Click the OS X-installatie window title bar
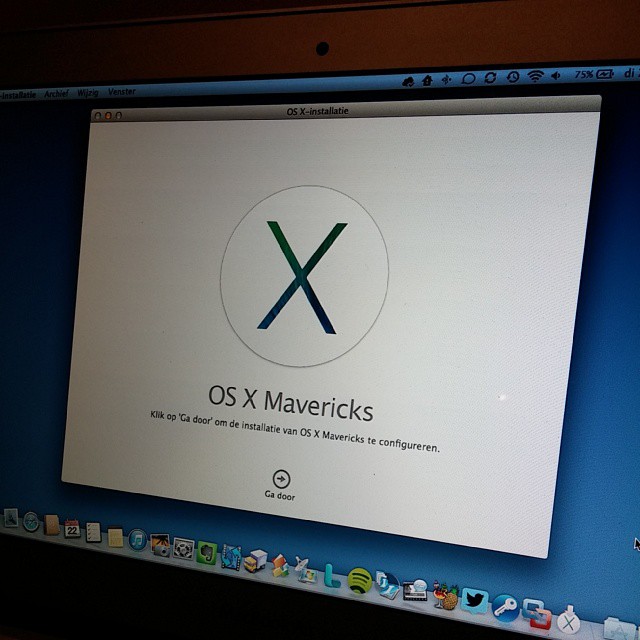This screenshot has height=640, width=640. pos(346,109)
